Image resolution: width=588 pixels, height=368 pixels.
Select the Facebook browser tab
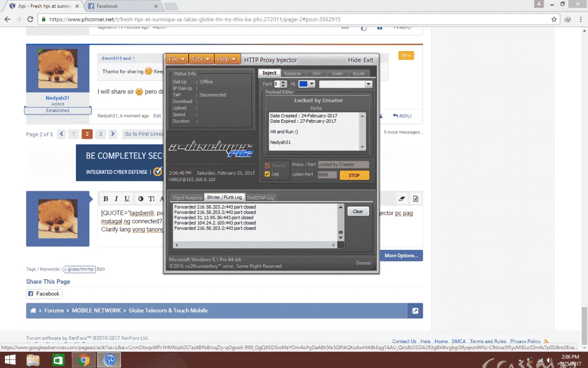tap(122, 6)
